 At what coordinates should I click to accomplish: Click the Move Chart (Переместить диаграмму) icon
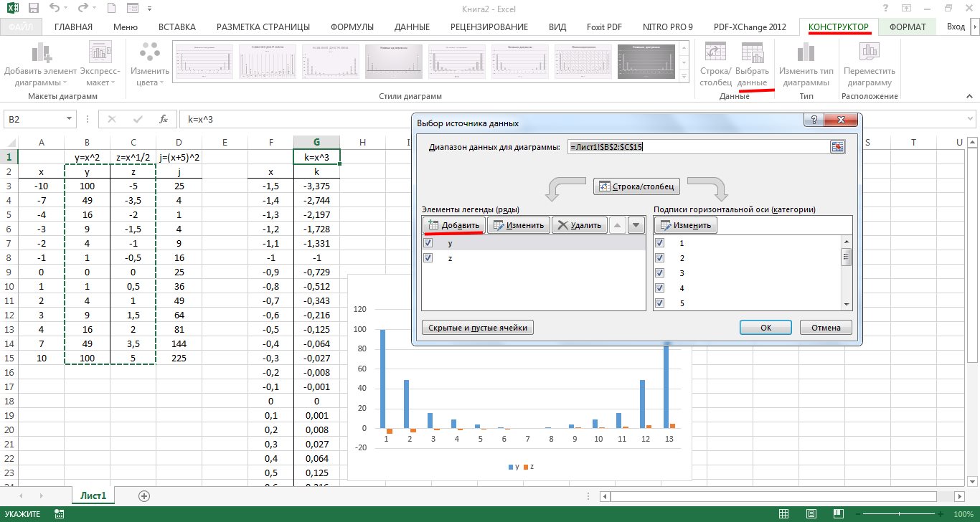[x=870, y=63]
